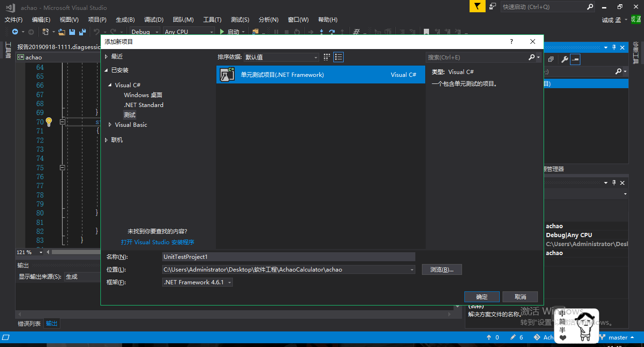Click the feedback icon beside notifications flag

493,6
